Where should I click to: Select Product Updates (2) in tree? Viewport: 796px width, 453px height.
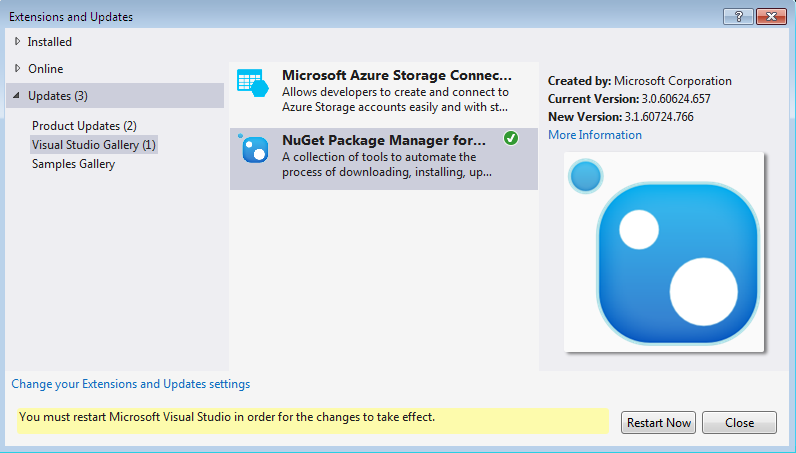tap(84, 126)
